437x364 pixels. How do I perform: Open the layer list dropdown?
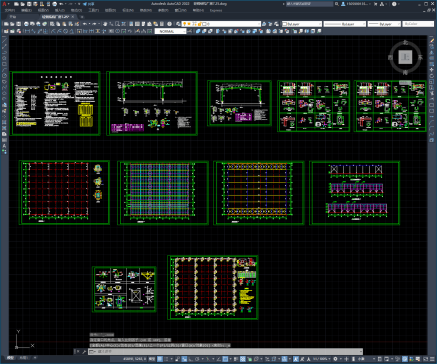point(259,24)
